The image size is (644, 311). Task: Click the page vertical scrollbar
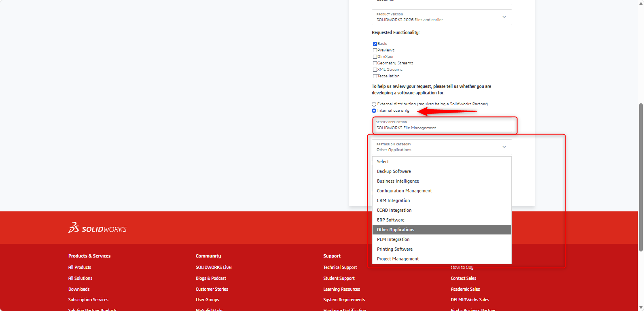(641, 177)
